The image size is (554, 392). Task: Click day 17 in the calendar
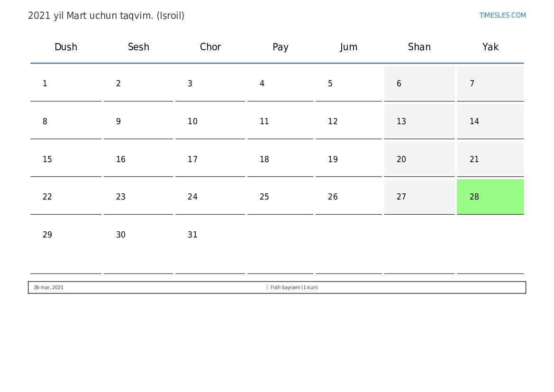pyautogui.click(x=210, y=159)
